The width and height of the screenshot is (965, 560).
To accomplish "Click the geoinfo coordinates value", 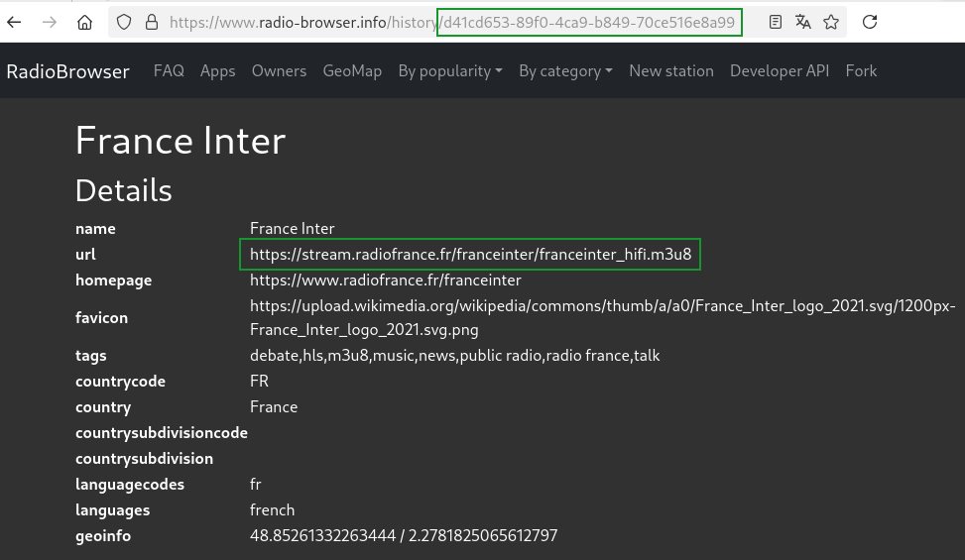I will click(404, 536).
